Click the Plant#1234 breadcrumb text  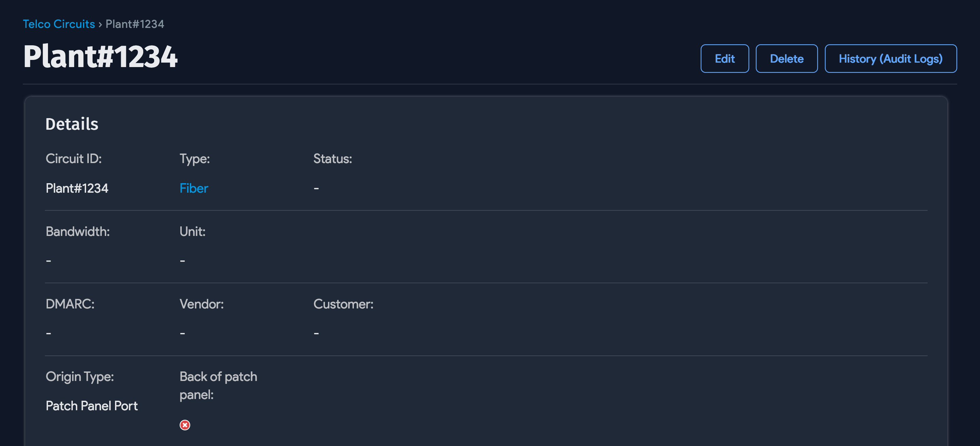pos(135,24)
